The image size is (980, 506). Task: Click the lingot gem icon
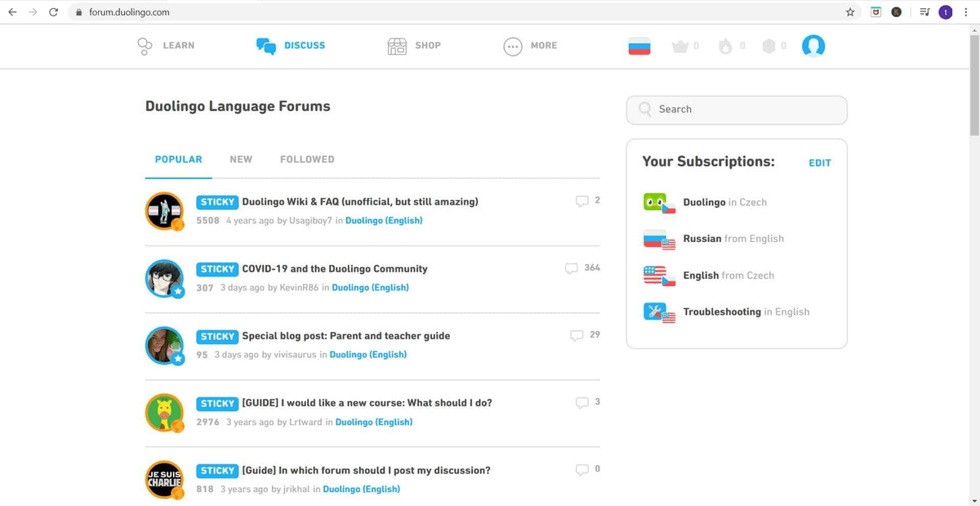click(x=768, y=46)
